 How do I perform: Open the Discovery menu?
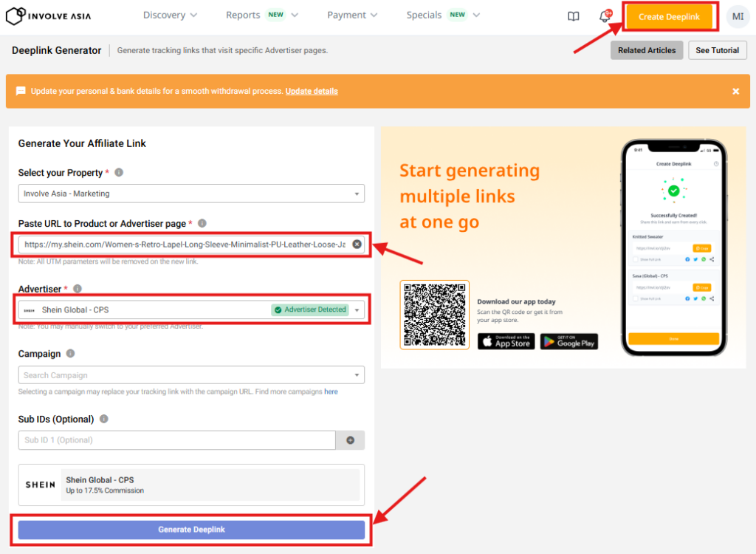tap(170, 15)
